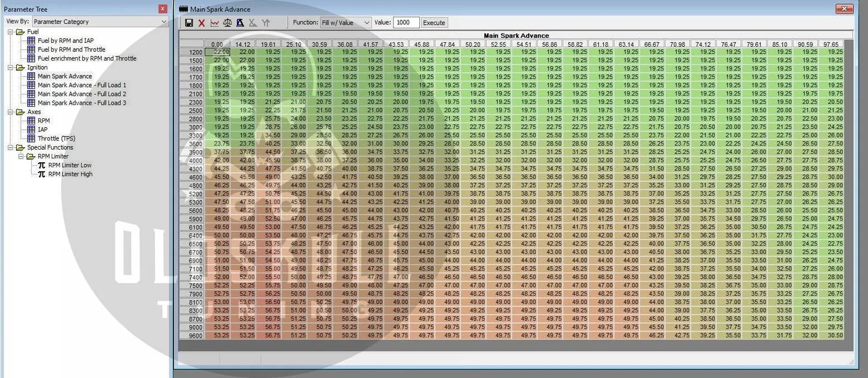The height and width of the screenshot is (378, 868).
Task: Collapse the Fuel category node
Action: pyautogui.click(x=11, y=32)
